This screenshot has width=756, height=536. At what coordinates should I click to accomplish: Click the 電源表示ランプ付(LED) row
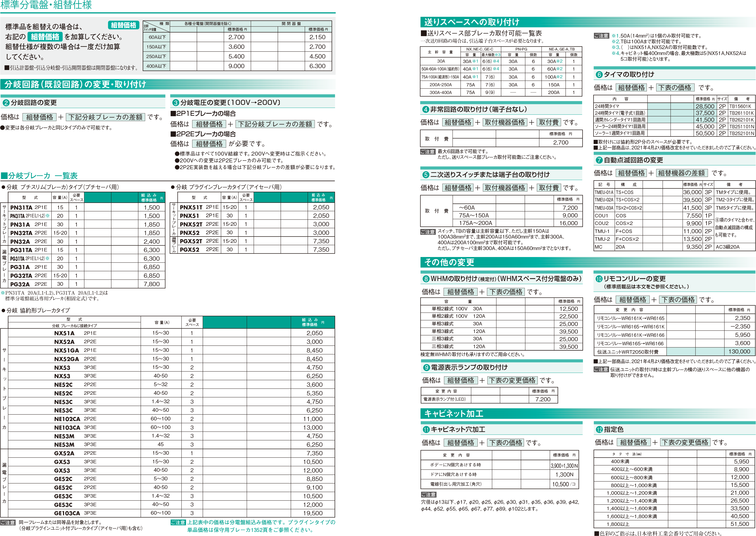point(489,399)
